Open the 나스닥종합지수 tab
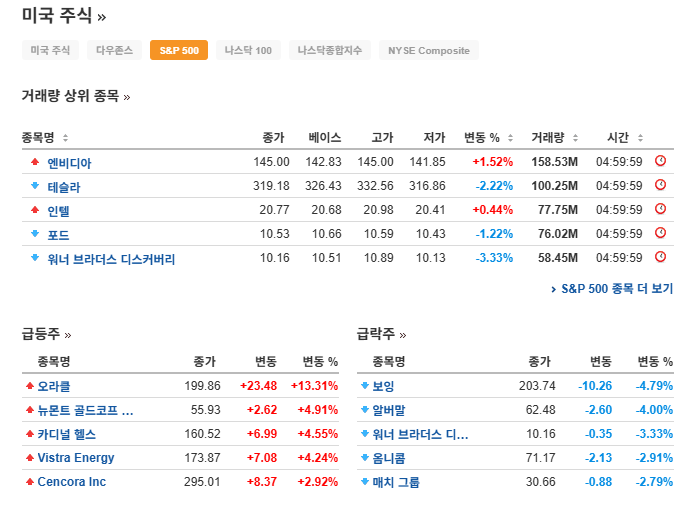 coord(330,50)
